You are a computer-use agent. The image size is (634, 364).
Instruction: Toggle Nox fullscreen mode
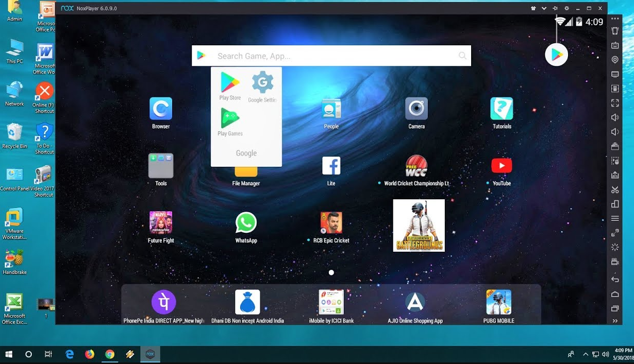point(615,103)
